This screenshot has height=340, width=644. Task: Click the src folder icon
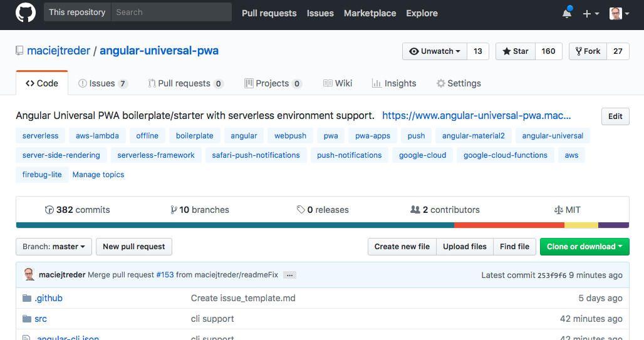(27, 319)
